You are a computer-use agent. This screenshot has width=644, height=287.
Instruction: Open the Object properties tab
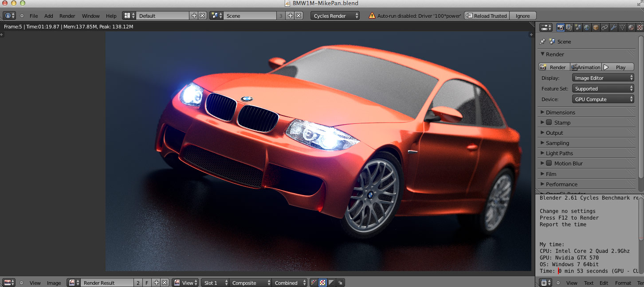tap(596, 28)
